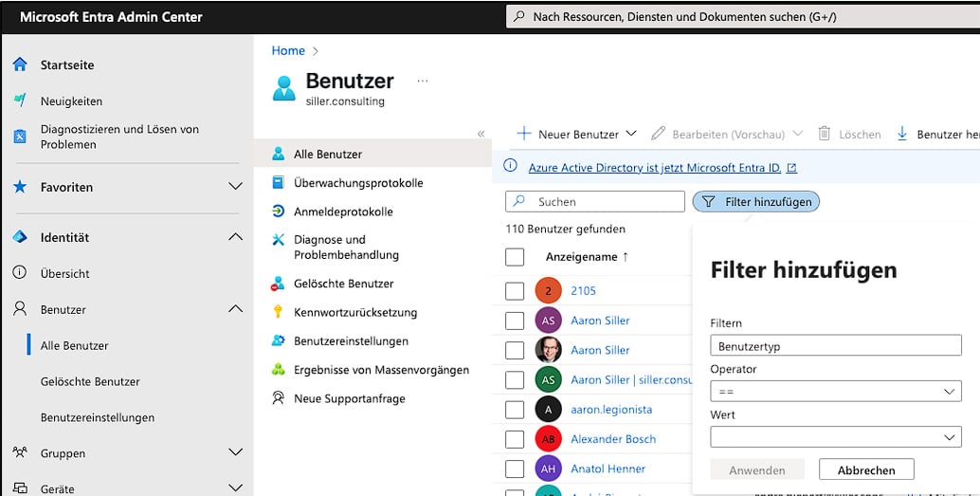The width and height of the screenshot is (980, 496).
Task: Click the pencil icon for Bearbeiten
Action: coord(658,133)
